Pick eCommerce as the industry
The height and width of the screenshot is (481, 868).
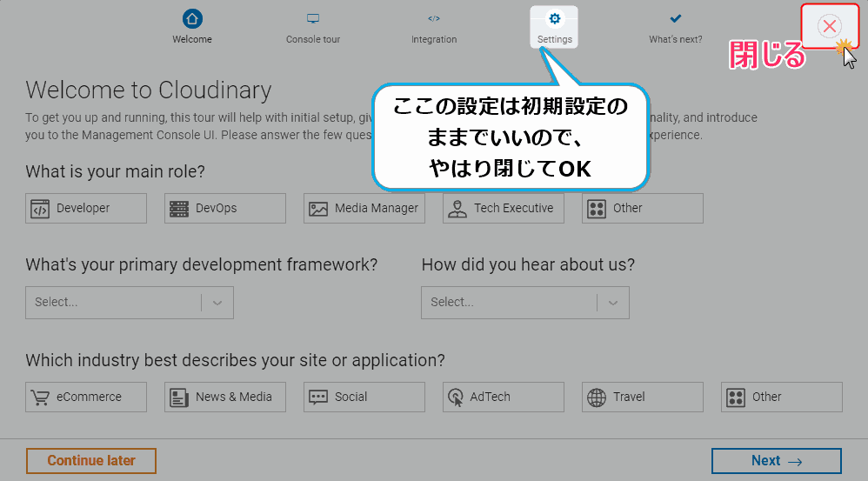tap(86, 397)
